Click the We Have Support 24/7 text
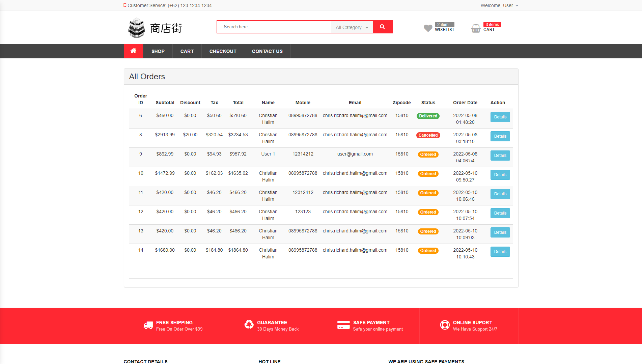 pos(475,329)
